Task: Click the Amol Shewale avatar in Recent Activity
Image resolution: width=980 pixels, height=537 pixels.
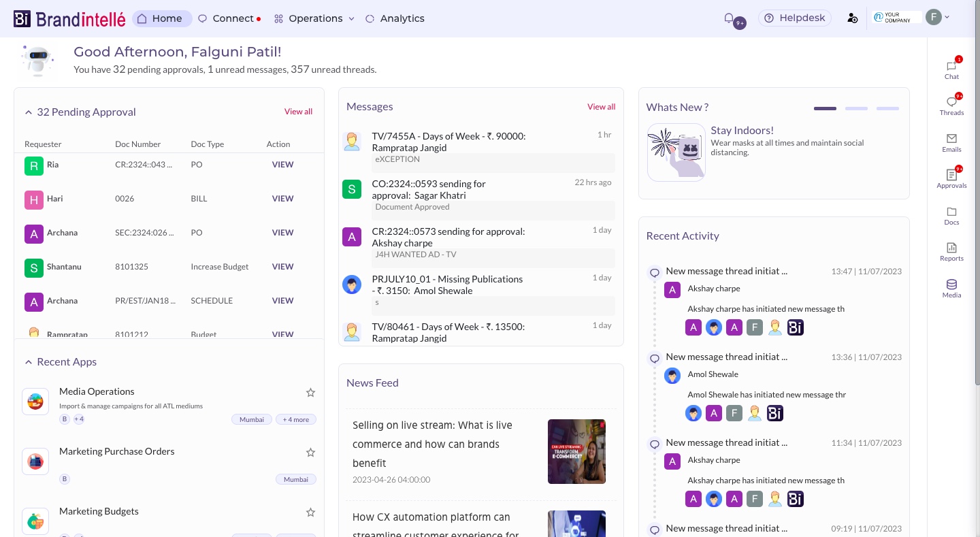Action: [672, 376]
